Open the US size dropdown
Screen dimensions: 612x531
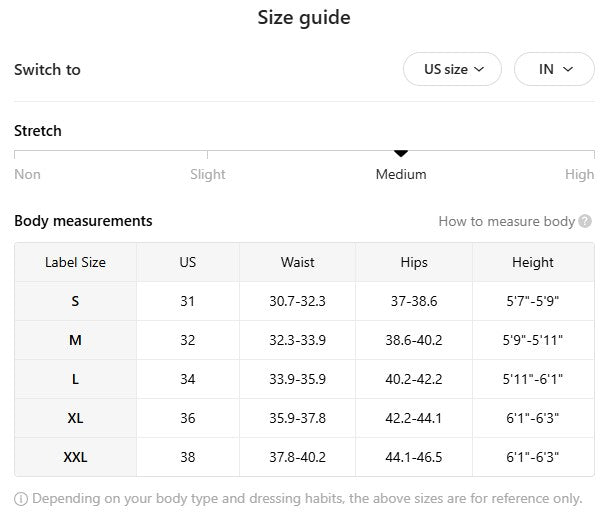[452, 69]
